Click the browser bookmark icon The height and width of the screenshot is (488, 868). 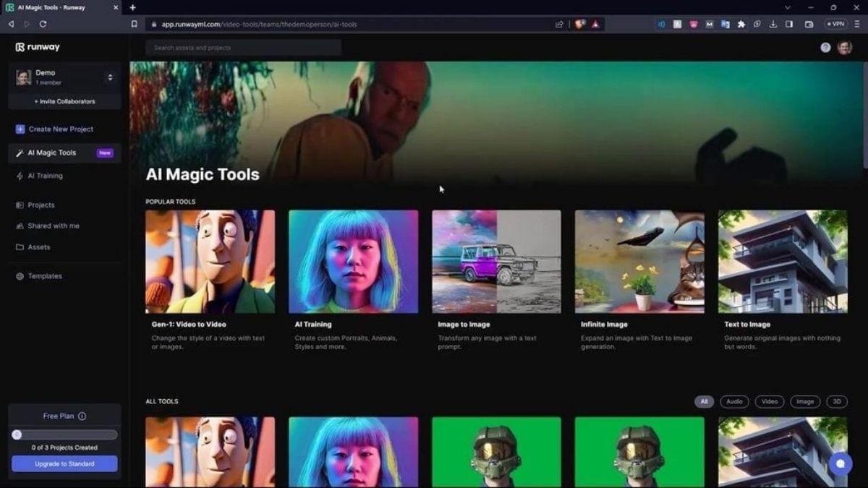(x=134, y=24)
